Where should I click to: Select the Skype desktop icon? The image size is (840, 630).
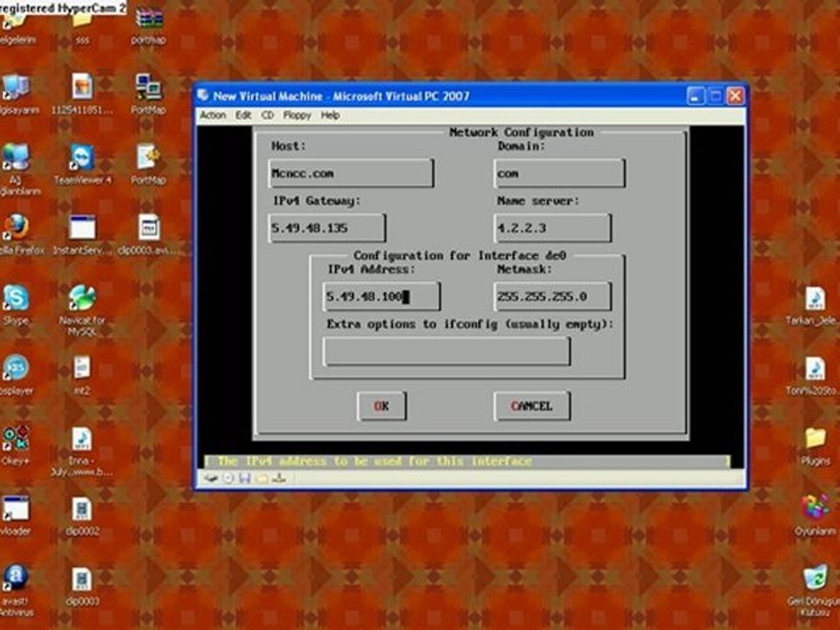[16, 297]
